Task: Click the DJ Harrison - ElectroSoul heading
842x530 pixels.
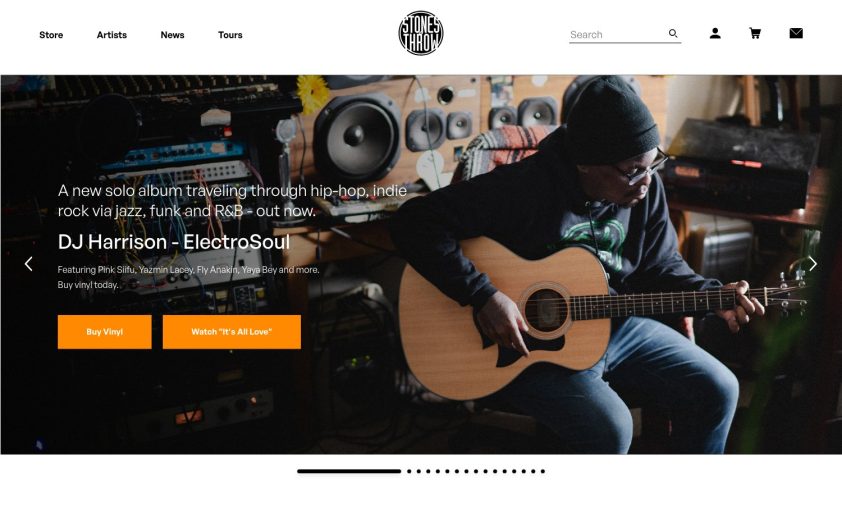Action: click(x=174, y=242)
